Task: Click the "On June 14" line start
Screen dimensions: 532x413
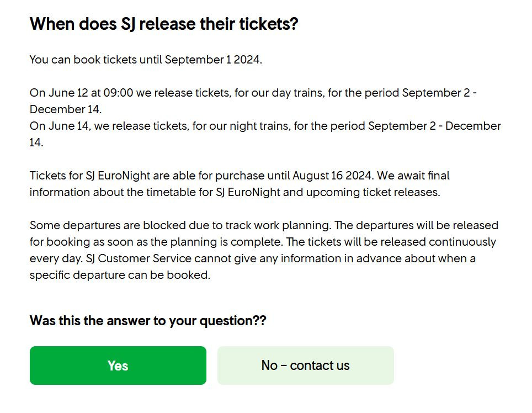Action: [x=60, y=126]
